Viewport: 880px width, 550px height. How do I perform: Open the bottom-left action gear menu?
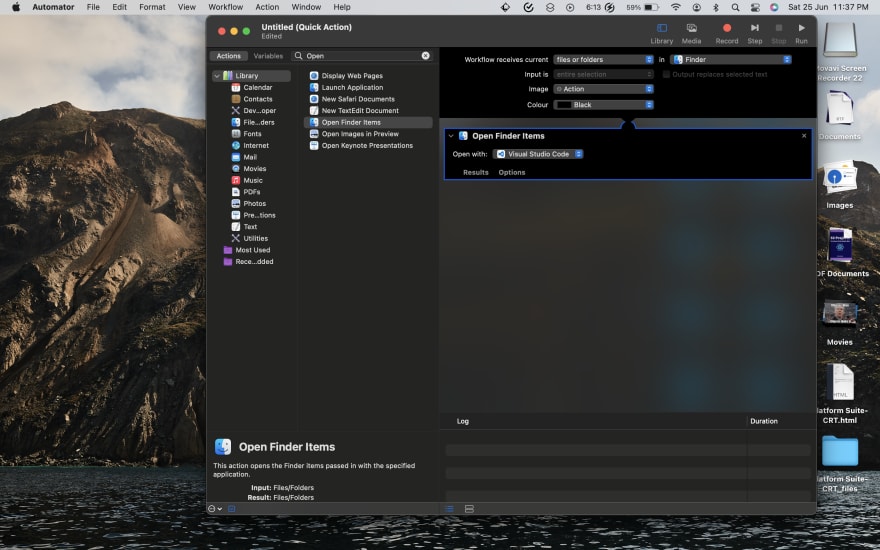coord(214,509)
